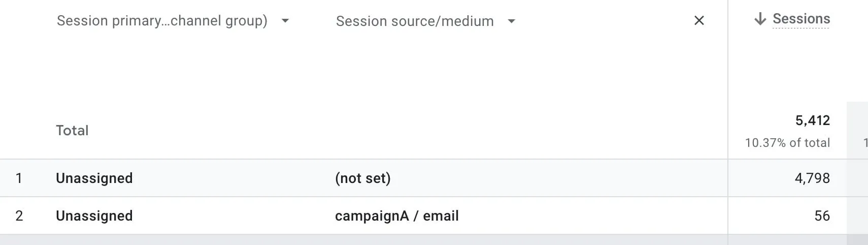Click the arrow beside Session primary channel group
Viewport: 868px width, 245px height.
click(285, 21)
